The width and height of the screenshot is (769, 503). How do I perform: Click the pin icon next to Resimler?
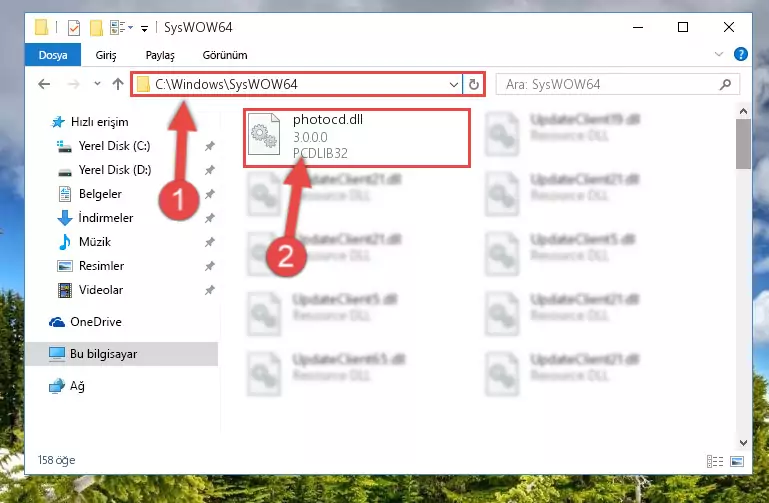pyautogui.click(x=210, y=266)
